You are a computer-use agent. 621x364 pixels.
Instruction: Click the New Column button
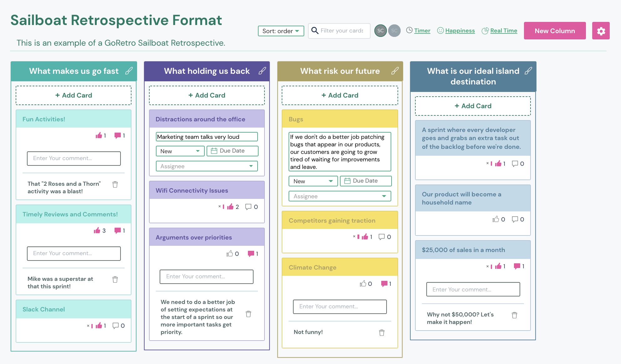click(554, 31)
